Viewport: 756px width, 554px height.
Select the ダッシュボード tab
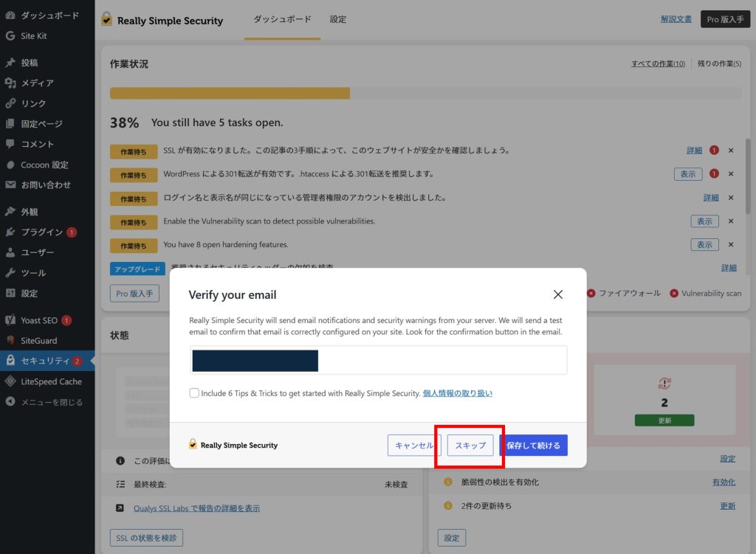(x=282, y=19)
